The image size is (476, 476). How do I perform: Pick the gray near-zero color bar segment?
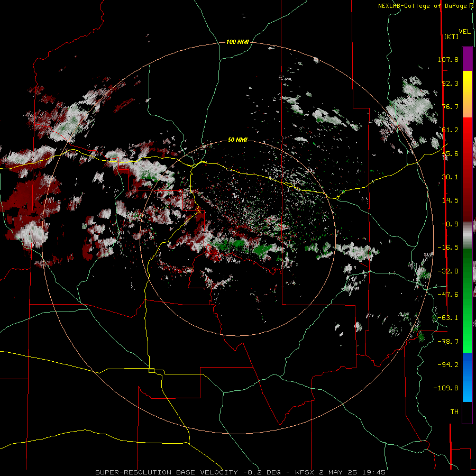(x=467, y=234)
